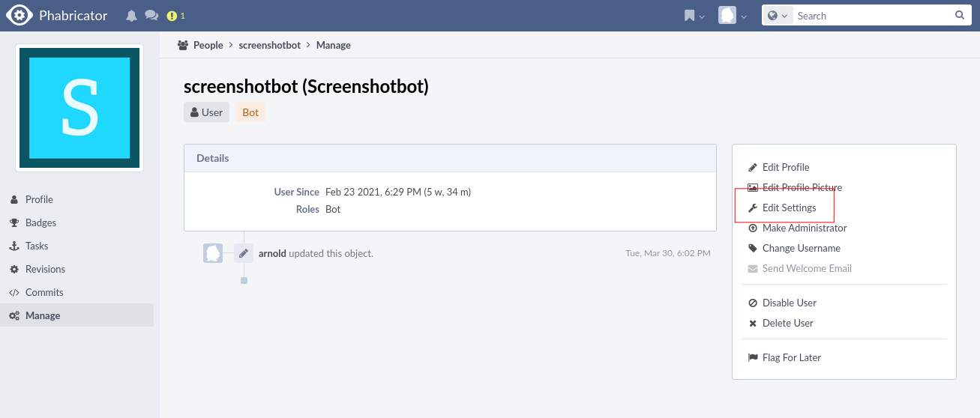Go to Revisions in the sidebar

[45, 269]
